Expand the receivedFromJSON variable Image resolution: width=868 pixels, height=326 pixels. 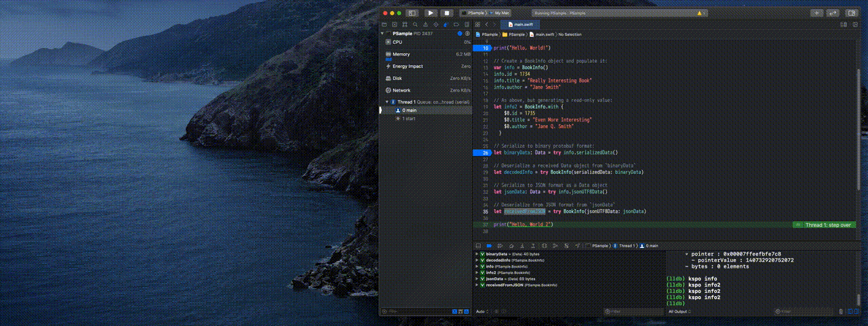pos(477,285)
